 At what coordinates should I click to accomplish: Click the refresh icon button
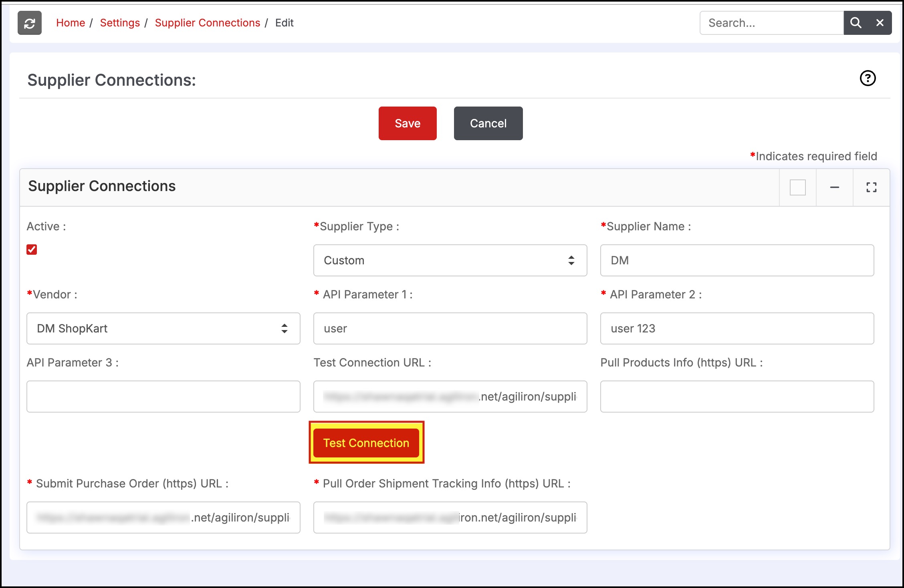[29, 23]
